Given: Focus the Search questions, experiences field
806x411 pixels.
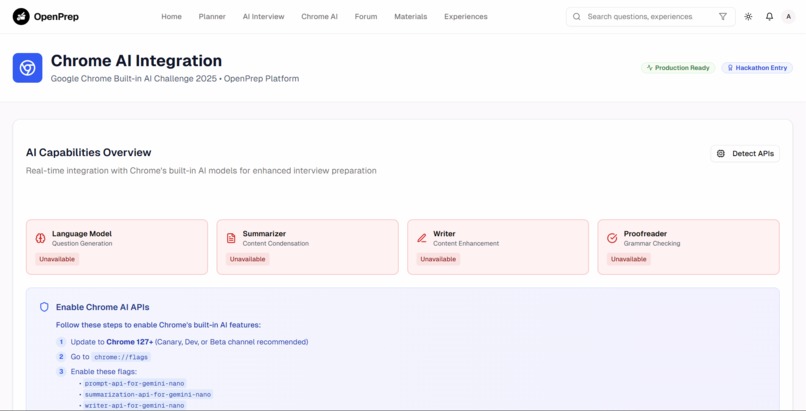Looking at the screenshot, I should [x=650, y=16].
